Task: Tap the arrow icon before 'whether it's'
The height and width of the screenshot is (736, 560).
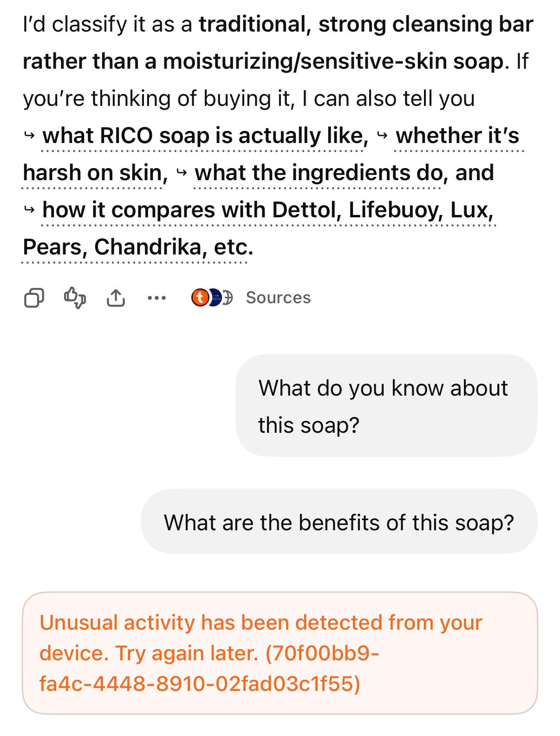Action: click(x=382, y=136)
